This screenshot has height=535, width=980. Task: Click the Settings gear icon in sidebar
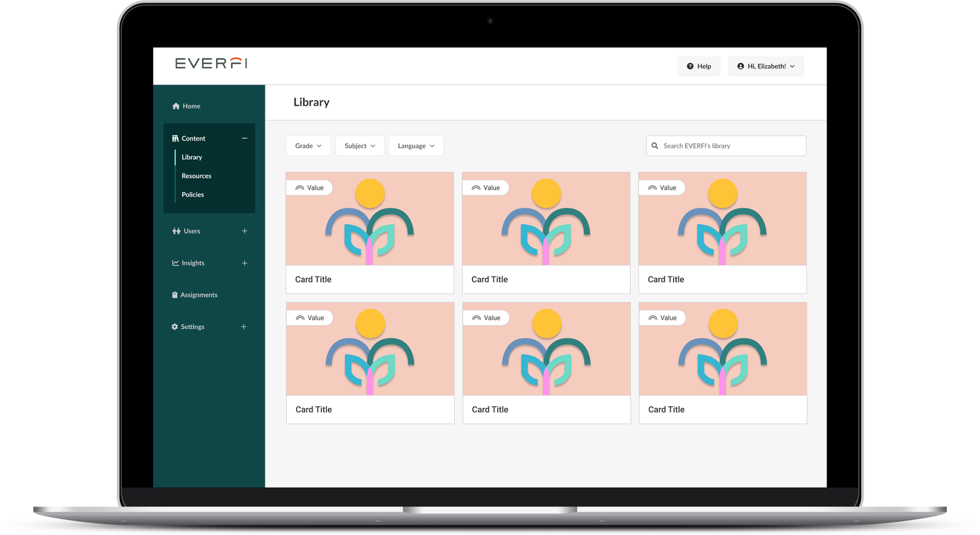[175, 327]
